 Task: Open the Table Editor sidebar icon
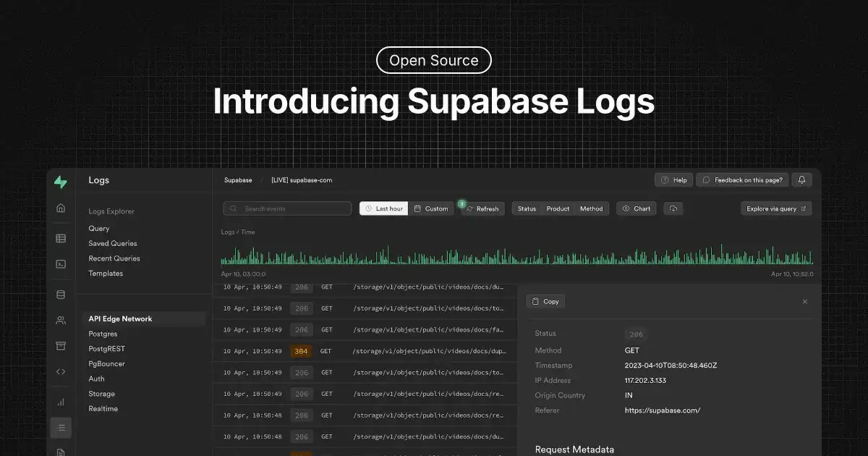tap(61, 238)
